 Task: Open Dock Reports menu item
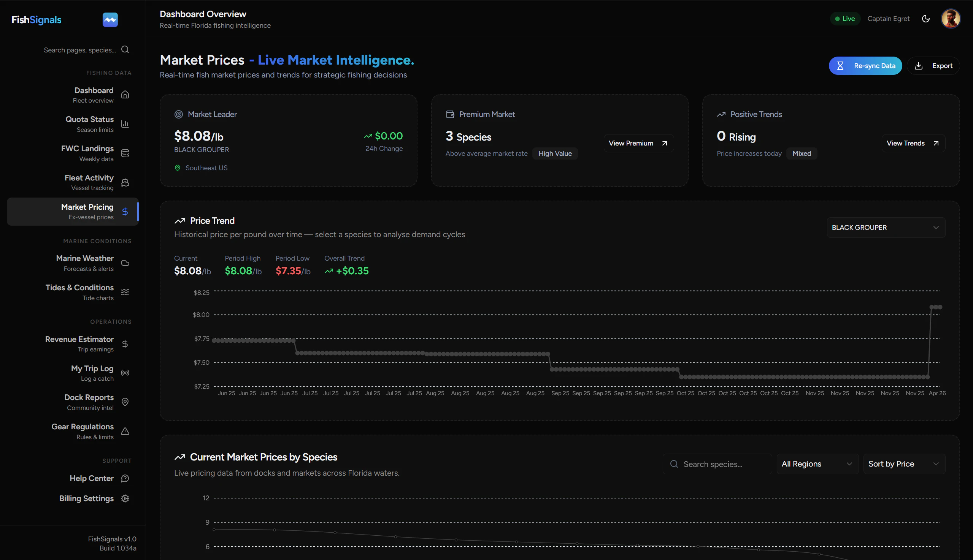[73, 402]
